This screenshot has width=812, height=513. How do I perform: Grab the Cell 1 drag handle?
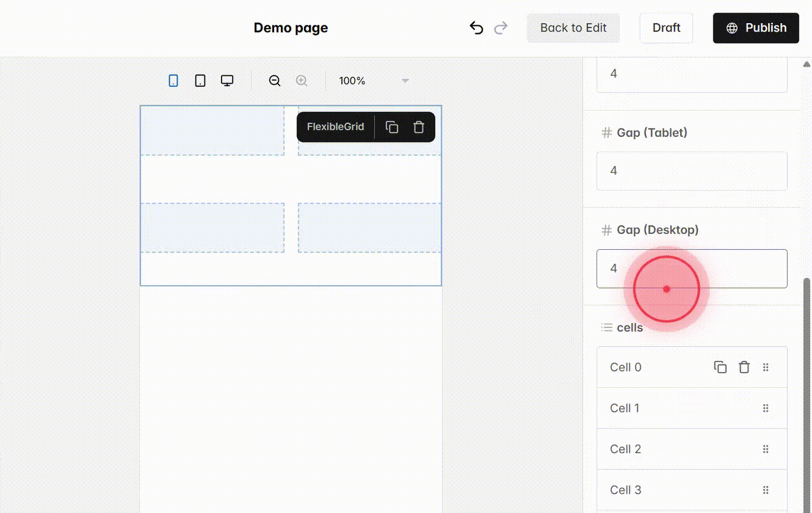pyautogui.click(x=766, y=408)
